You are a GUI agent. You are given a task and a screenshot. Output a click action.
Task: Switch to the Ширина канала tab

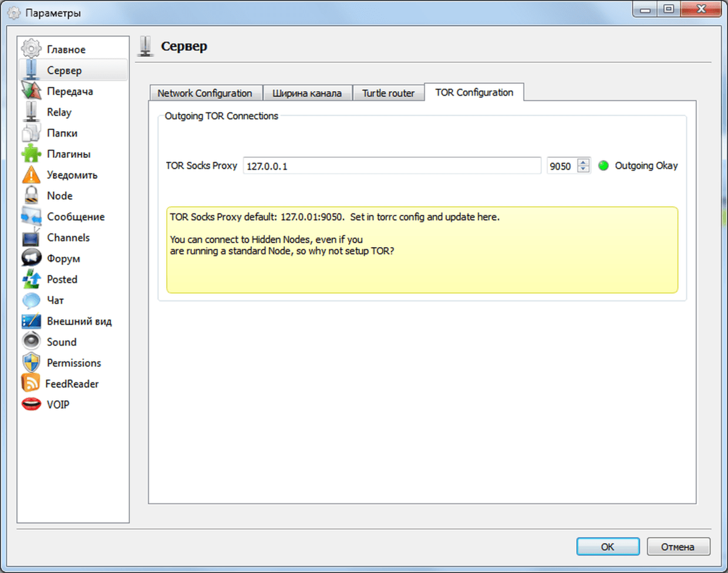point(306,93)
